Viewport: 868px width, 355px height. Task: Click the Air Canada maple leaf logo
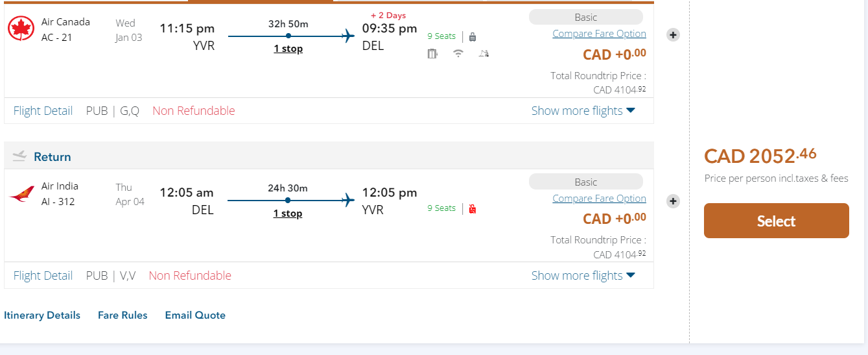[21, 29]
